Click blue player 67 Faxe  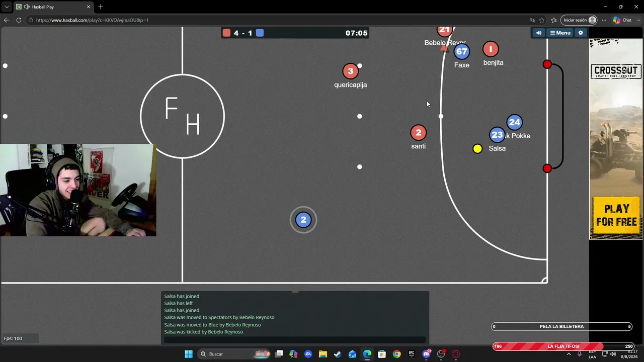tap(462, 51)
